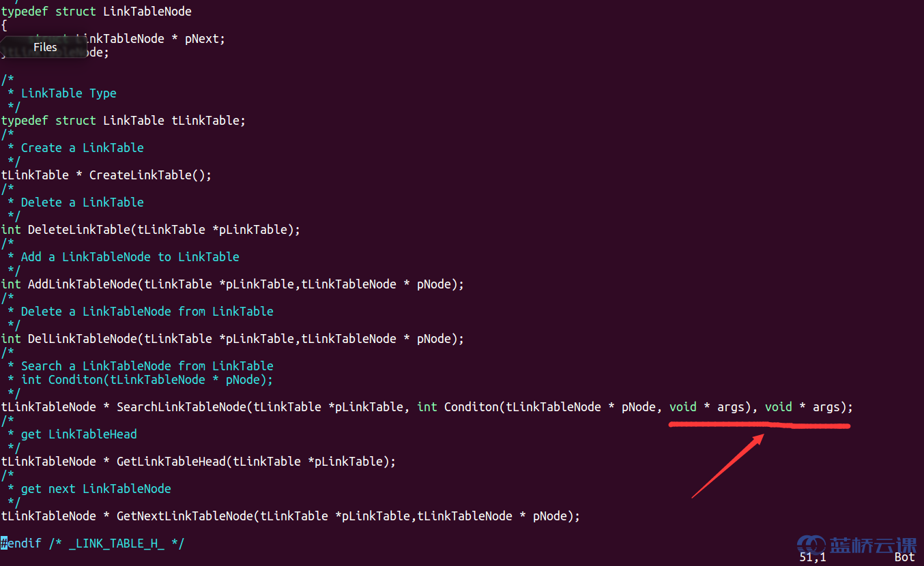Click the Bot scroll position indicator

tap(904, 557)
